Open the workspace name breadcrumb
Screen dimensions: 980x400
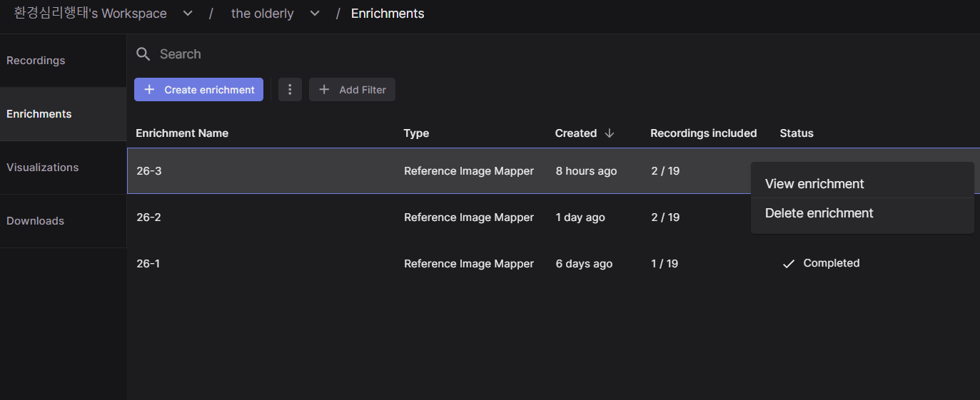tap(91, 14)
